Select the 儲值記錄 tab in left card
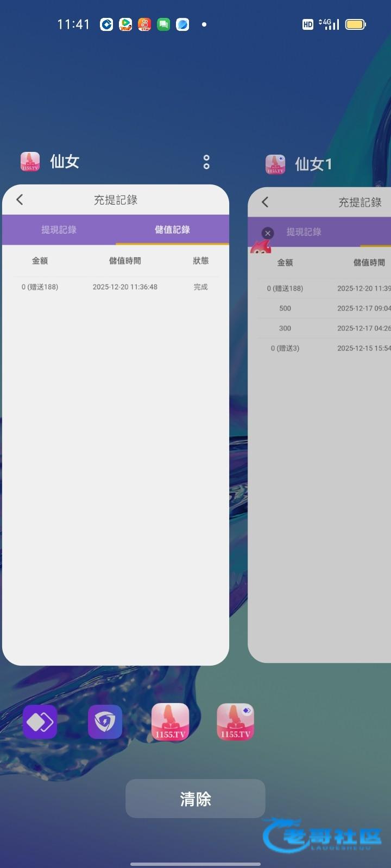Viewport: 391px width, 868px height. tap(172, 229)
